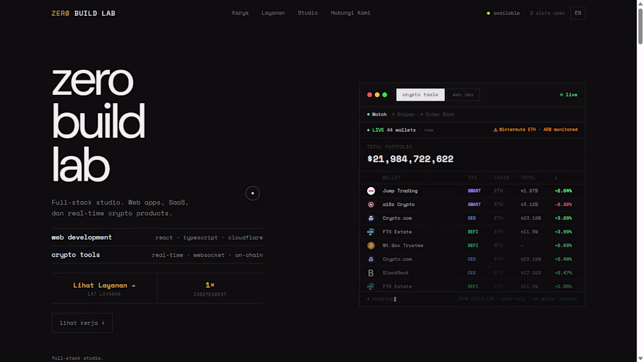
Task: Click the $3.12B total value
Action: (529, 204)
